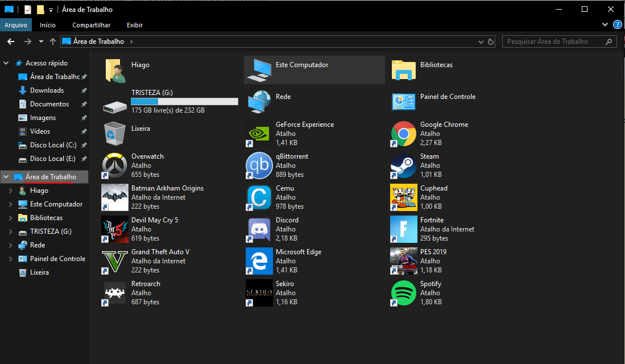Open the Overwatch shortcut icon

[x=115, y=166]
